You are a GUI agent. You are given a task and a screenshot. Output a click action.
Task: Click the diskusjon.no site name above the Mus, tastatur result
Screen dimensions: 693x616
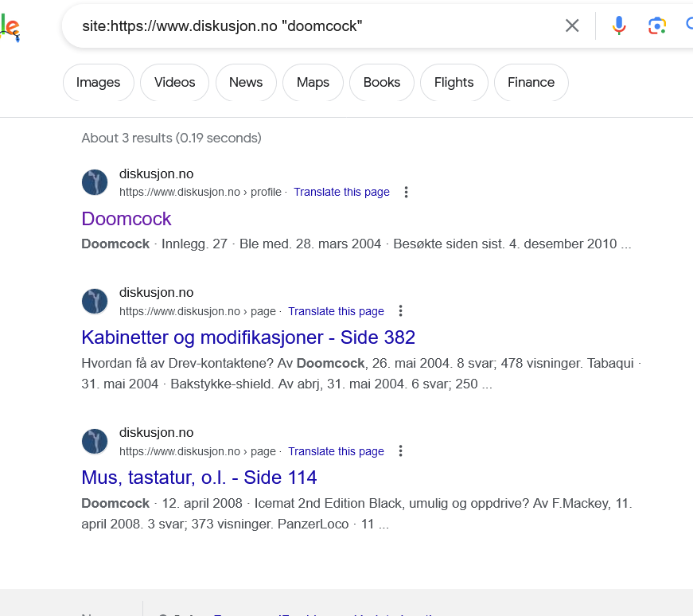click(156, 432)
